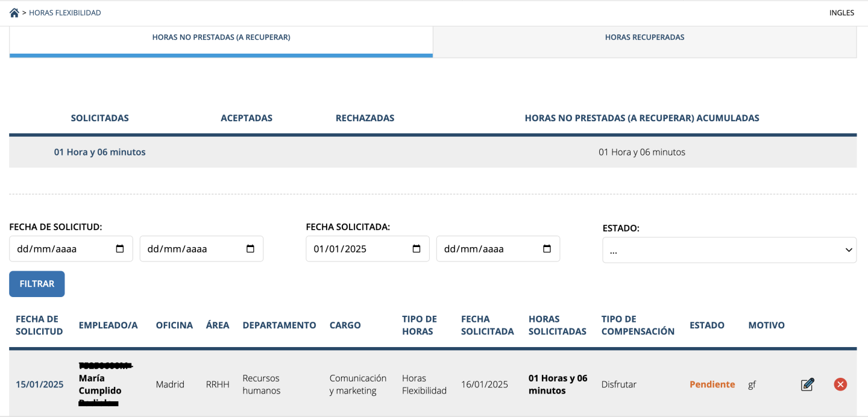Screen dimensions: 868x417
Task: Select Horas No Prestadas (A Recuperar) tab
Action: click(221, 37)
